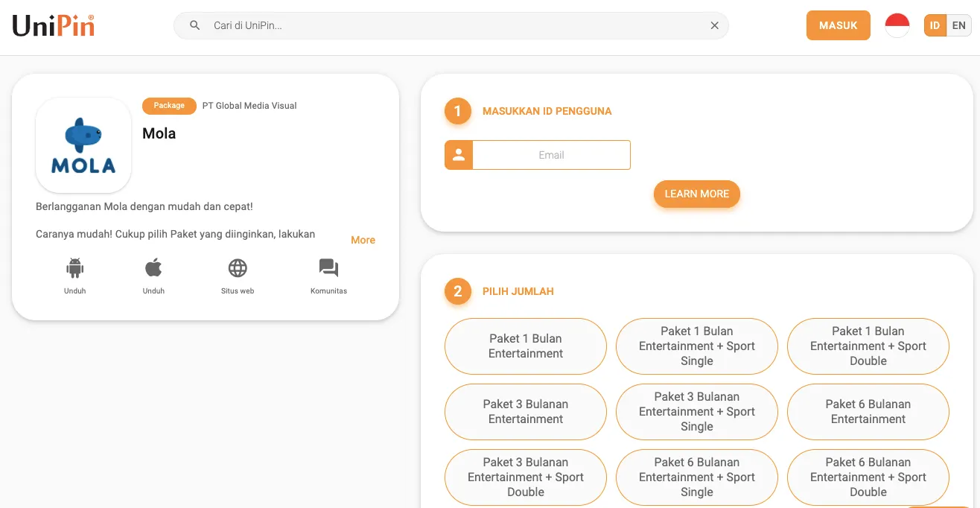The width and height of the screenshot is (980, 508).
Task: Clear search with the X icon
Action: (714, 25)
